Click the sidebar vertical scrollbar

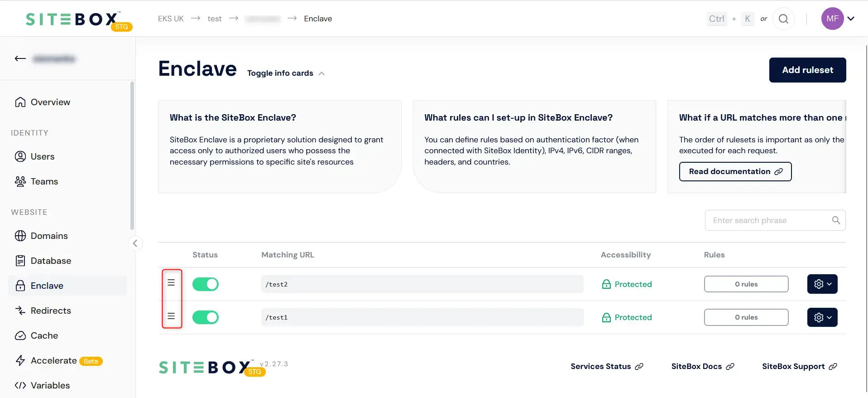coord(132,155)
